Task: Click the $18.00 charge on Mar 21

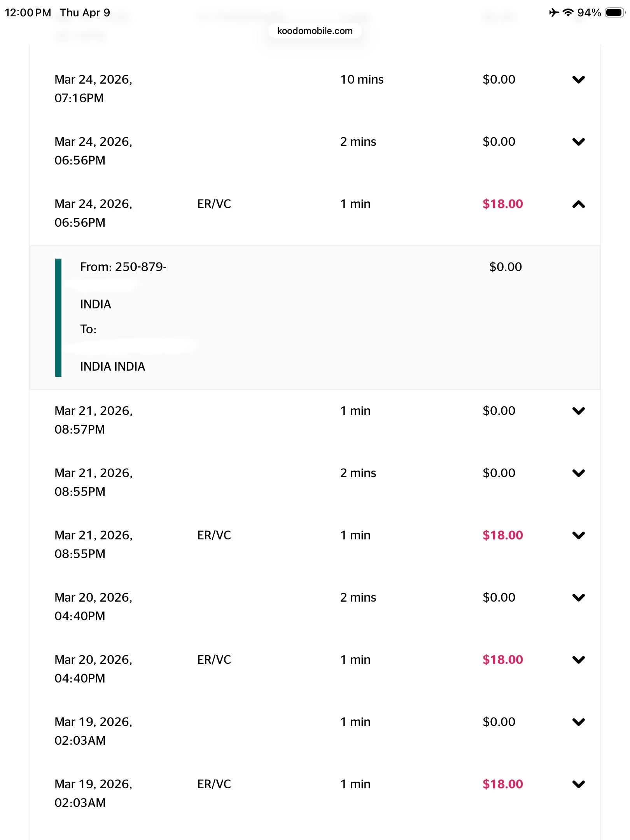Action: (502, 535)
